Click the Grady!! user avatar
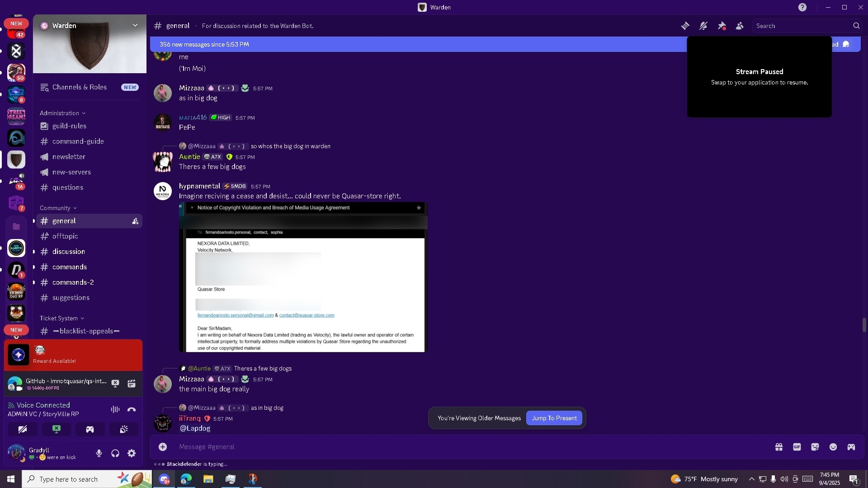 17,453
